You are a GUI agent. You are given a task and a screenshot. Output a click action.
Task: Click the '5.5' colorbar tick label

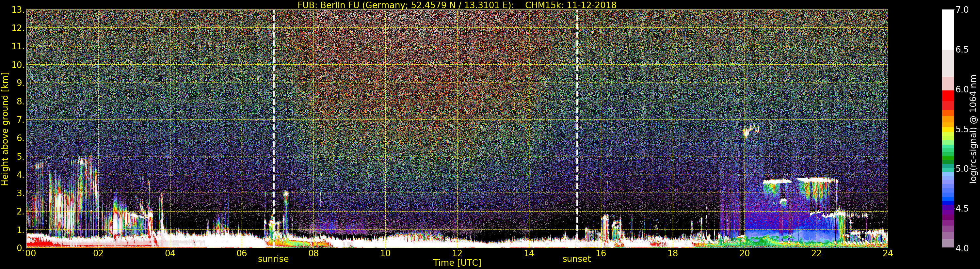pyautogui.click(x=962, y=129)
